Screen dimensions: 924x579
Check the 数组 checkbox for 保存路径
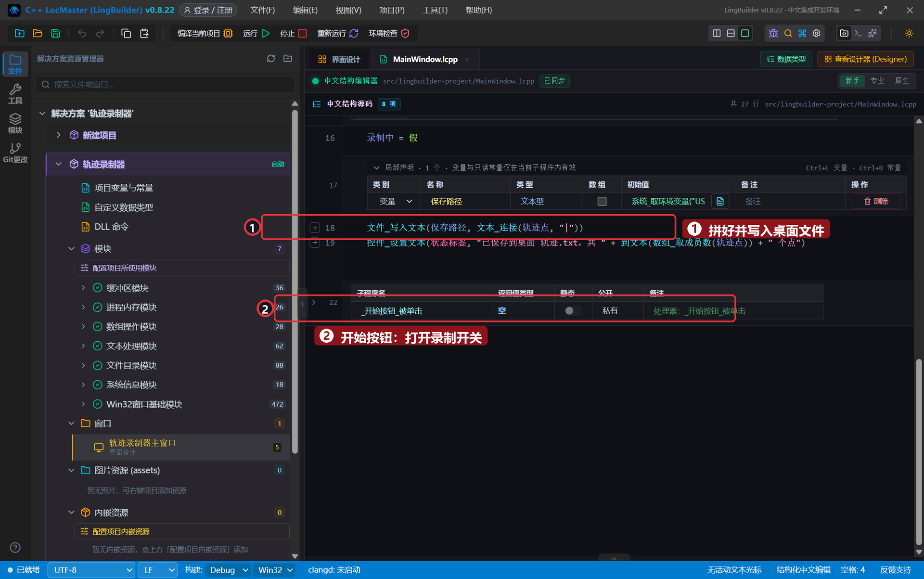602,201
